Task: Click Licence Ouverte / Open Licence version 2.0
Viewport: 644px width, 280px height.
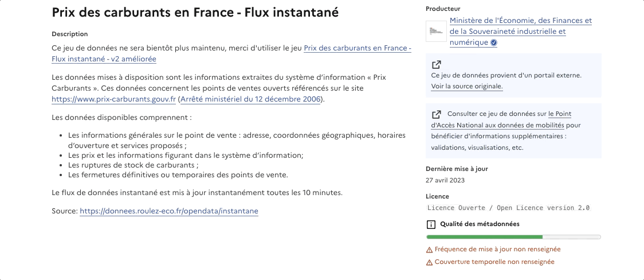Action: coord(508,208)
